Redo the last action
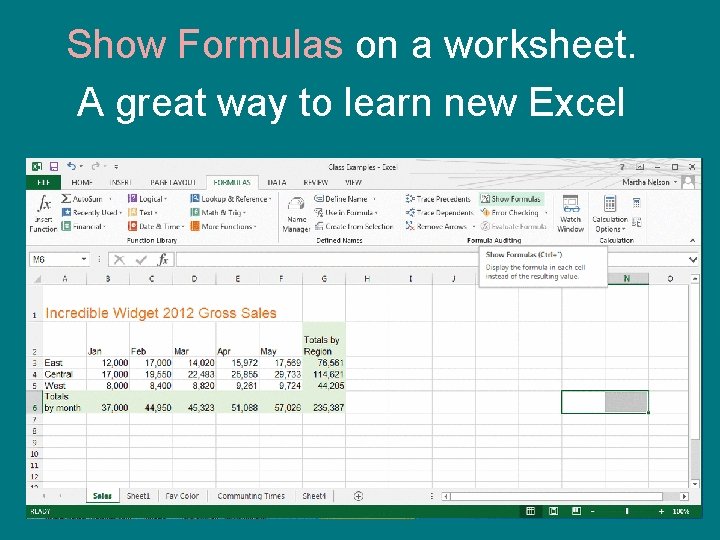Viewport: 720px width, 540px height. pos(96,166)
